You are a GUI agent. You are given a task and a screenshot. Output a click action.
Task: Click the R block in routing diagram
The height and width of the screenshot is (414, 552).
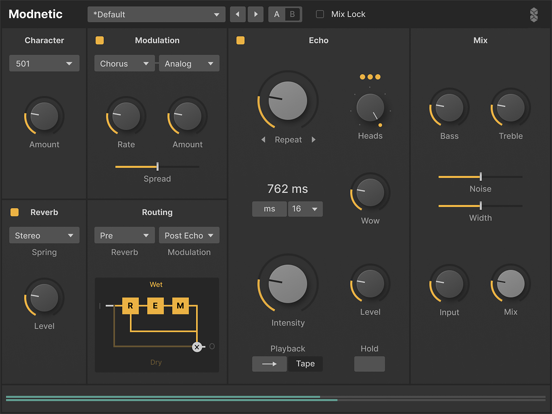(130, 306)
